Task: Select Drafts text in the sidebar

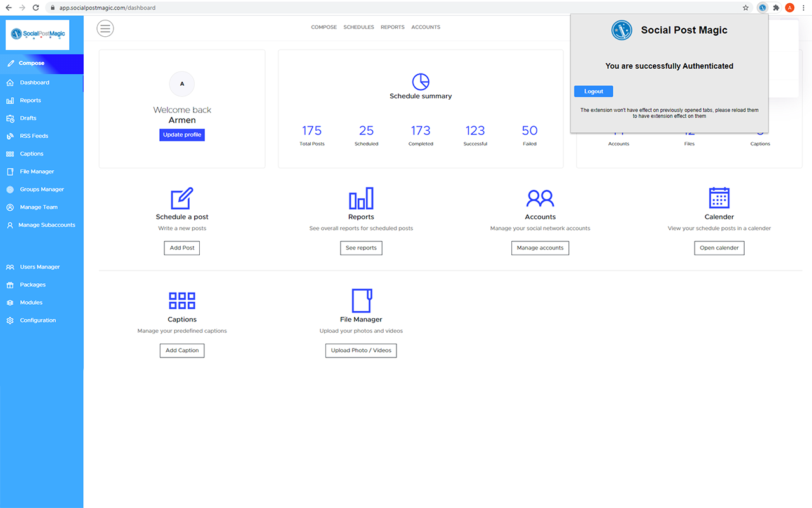Action: pos(28,118)
